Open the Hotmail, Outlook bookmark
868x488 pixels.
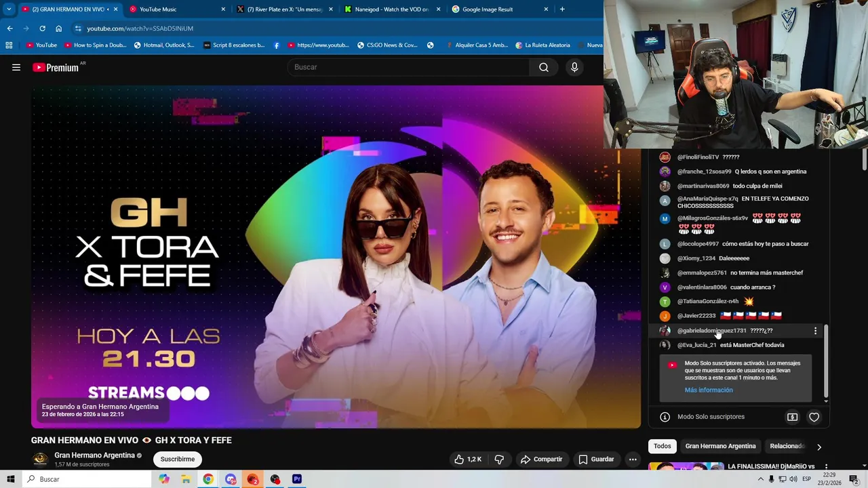point(164,45)
